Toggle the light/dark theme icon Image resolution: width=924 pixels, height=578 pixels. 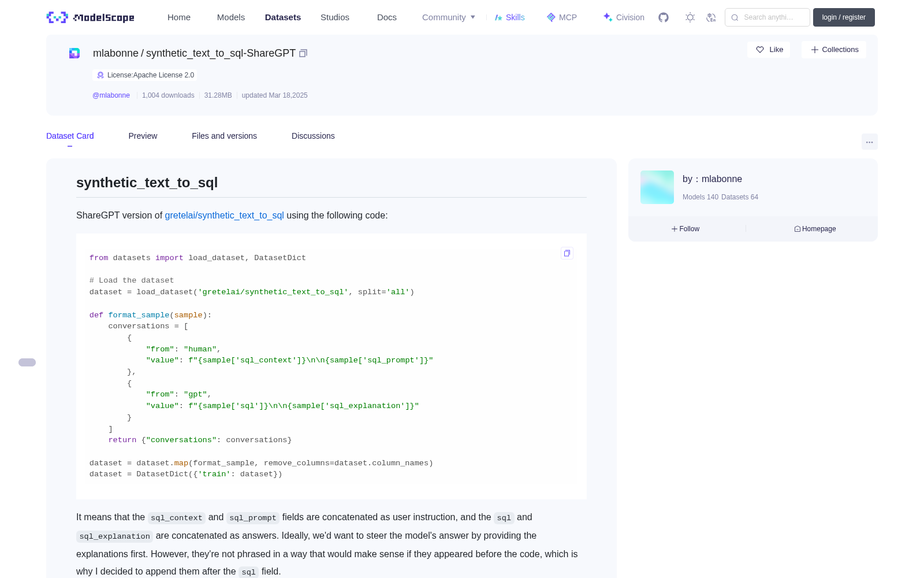(690, 17)
